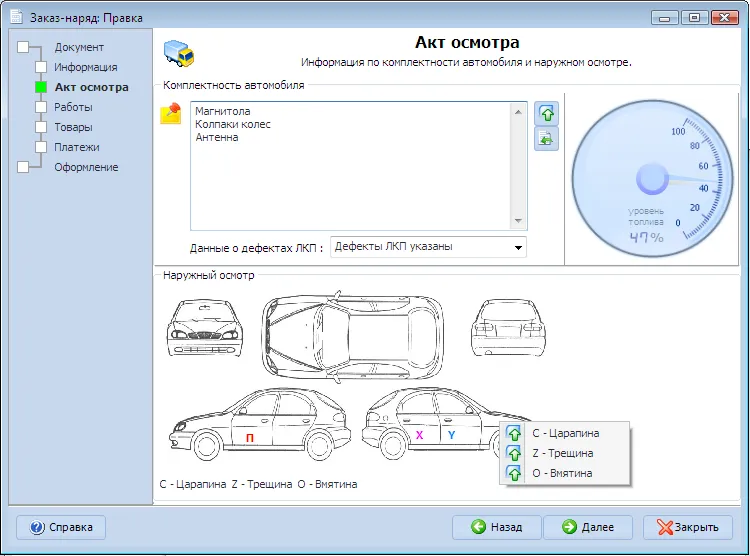The image size is (750, 556).
Task: Click the list's scroll-up arrow
Action: 518,111
